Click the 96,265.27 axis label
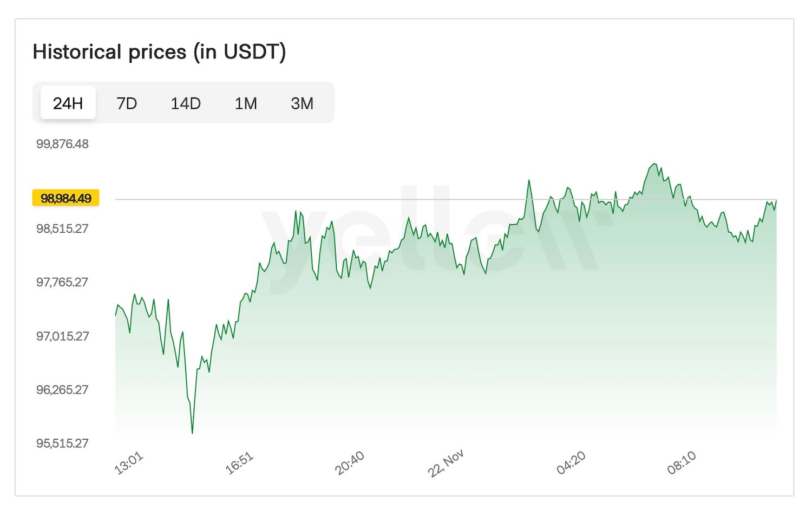Image resolution: width=812 pixels, height=523 pixels. [64, 389]
